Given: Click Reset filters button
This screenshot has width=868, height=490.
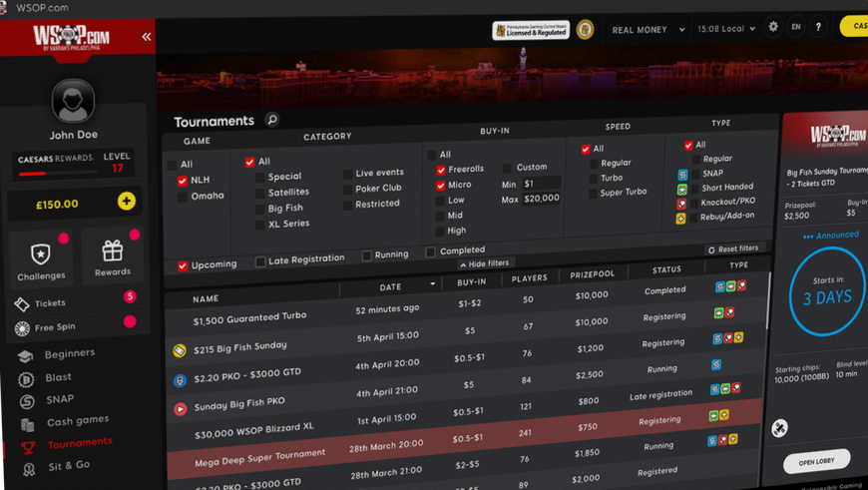Looking at the screenshot, I should 734,249.
